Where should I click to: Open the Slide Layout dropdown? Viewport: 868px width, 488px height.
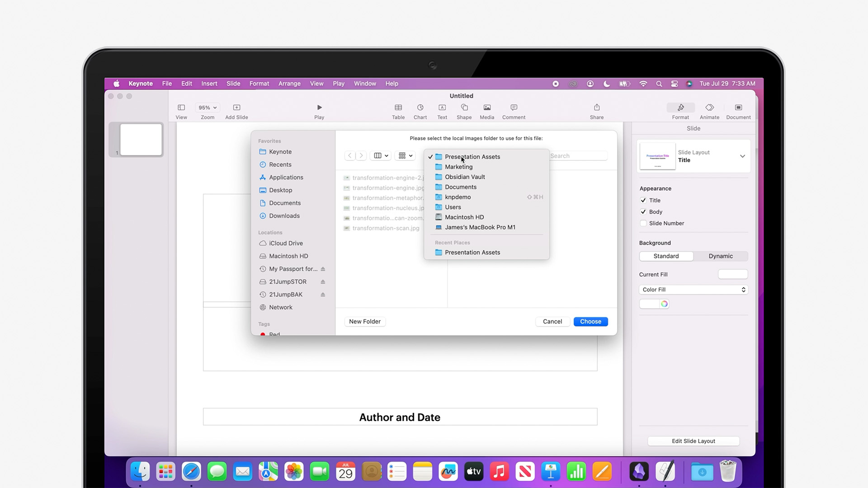[x=743, y=156]
